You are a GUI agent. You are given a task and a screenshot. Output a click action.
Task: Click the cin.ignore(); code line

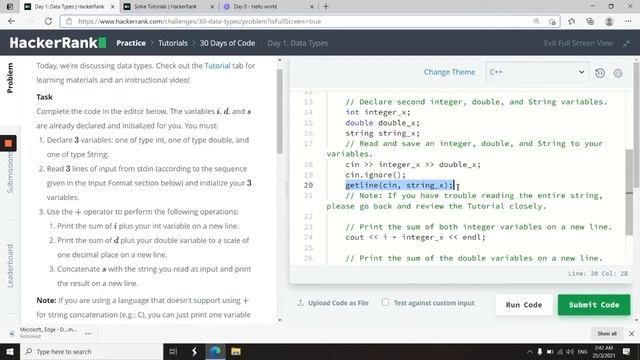click(376, 175)
